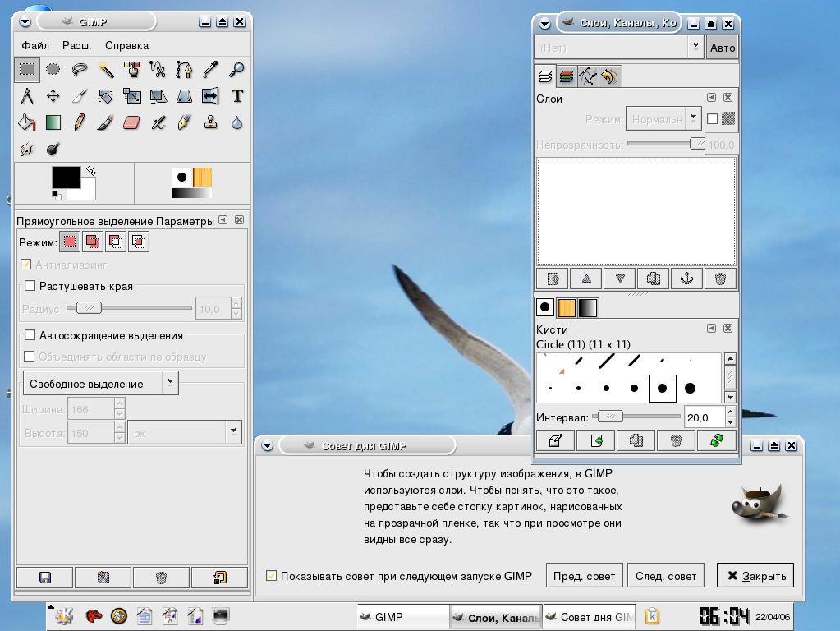Select the Perspective tool

click(184, 96)
